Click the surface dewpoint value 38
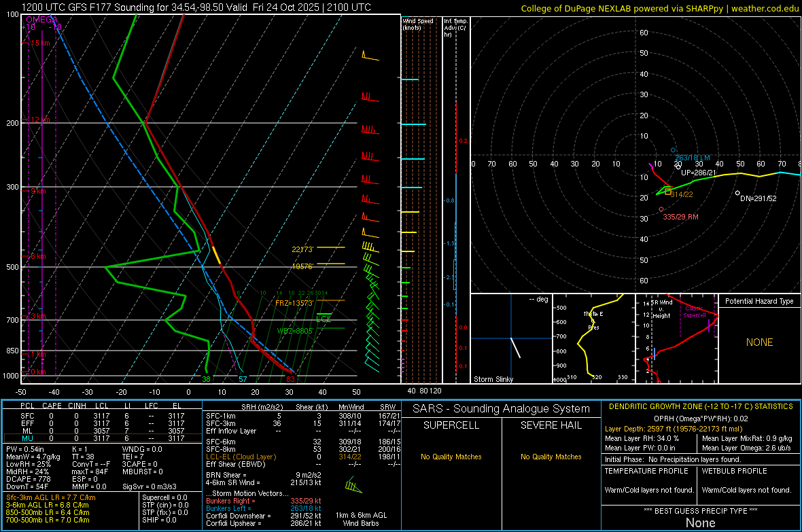802x532 pixels. 206,379
